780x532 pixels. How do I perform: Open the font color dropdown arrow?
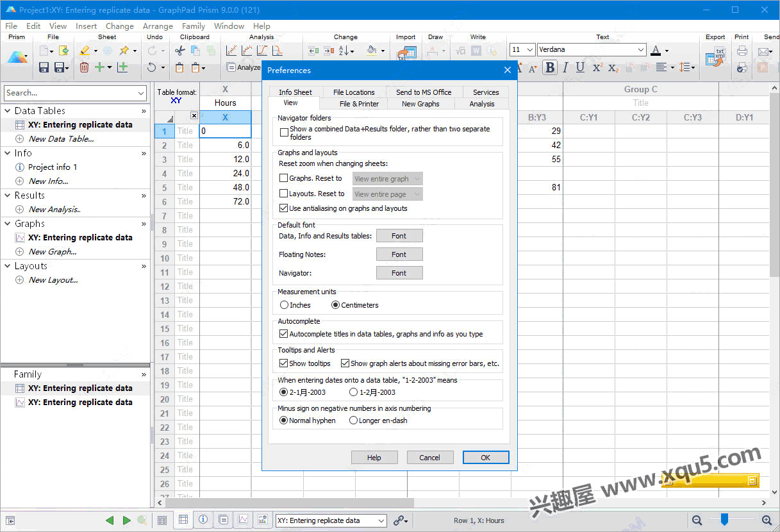click(667, 51)
